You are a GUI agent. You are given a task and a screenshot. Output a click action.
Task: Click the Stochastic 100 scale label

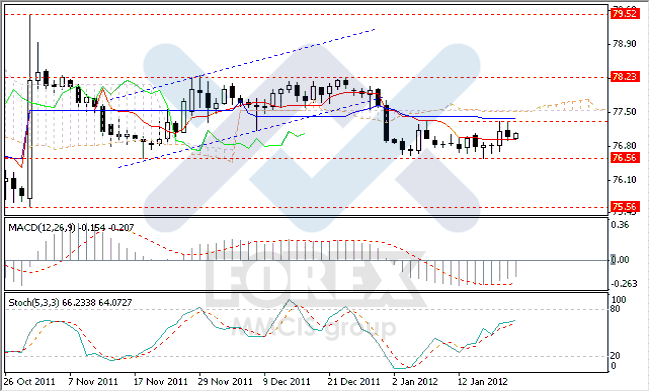click(618, 300)
